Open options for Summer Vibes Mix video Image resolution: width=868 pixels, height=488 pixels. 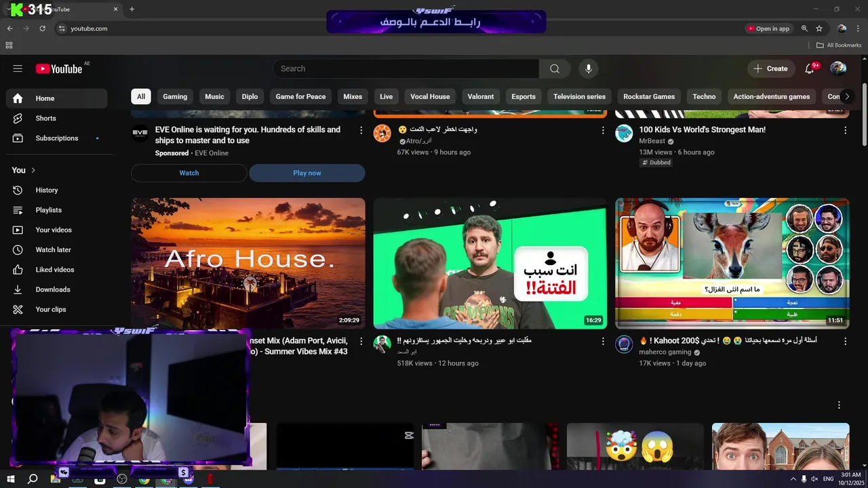361,341
